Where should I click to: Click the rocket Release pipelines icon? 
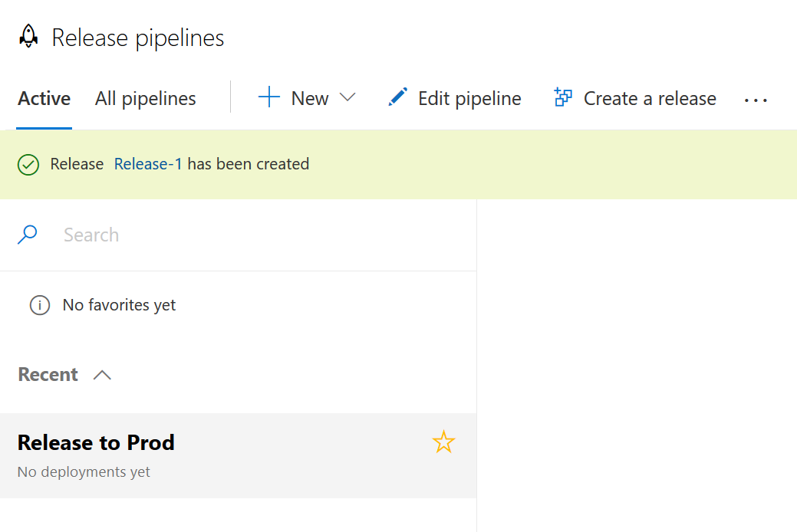pos(28,36)
